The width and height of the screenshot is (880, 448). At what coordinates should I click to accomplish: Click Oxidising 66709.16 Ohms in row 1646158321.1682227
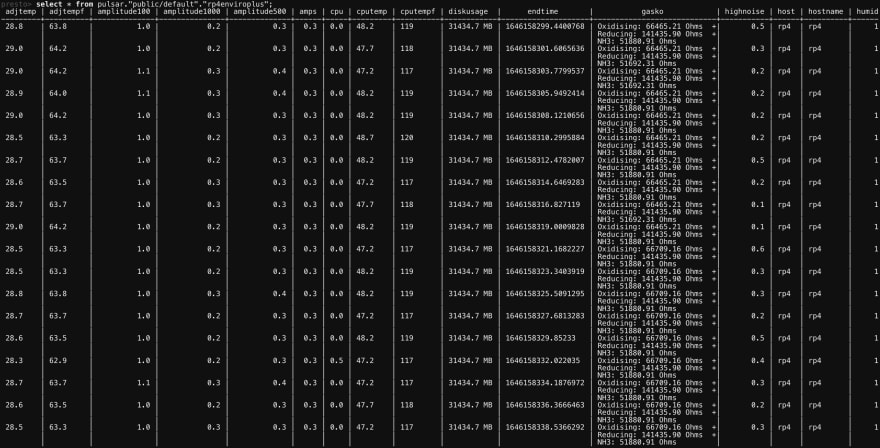point(650,249)
